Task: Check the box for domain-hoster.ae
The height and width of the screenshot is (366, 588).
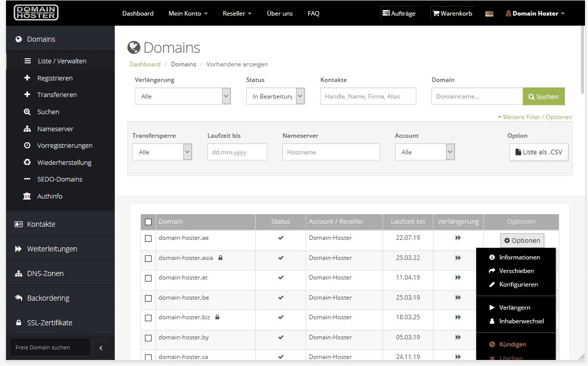Action: pos(148,239)
